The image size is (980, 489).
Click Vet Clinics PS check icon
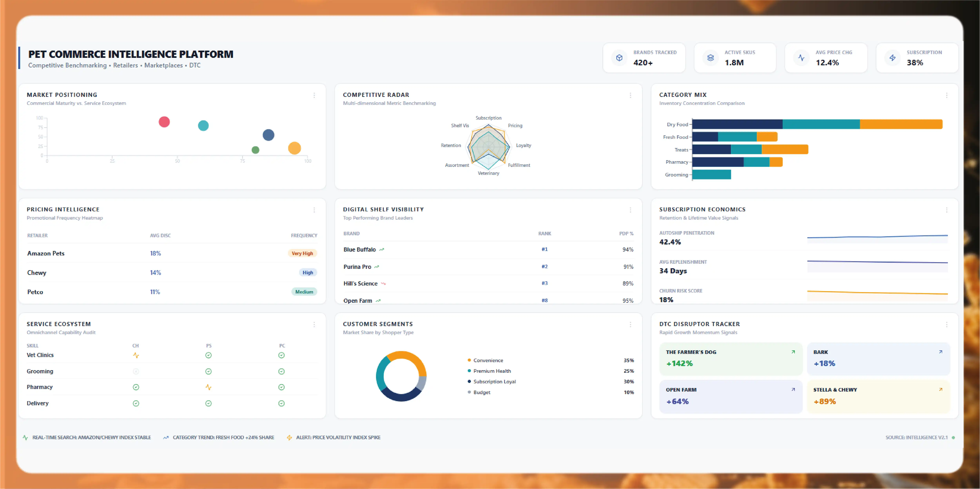click(209, 355)
